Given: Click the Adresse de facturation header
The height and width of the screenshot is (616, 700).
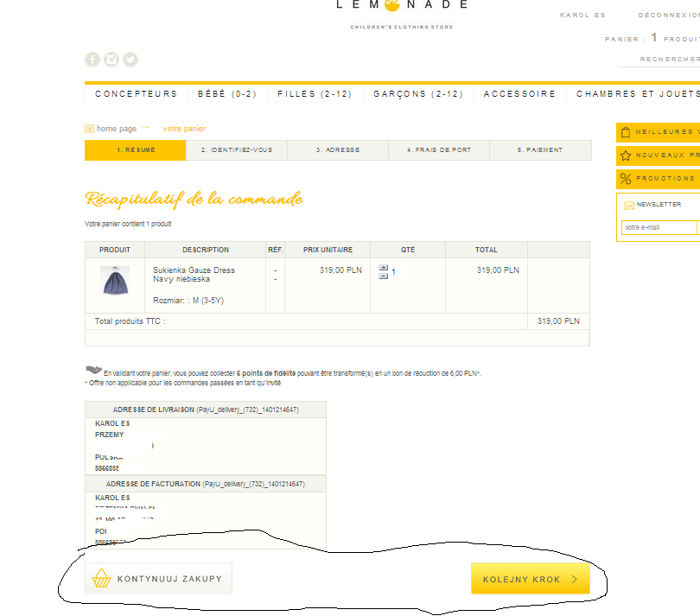Looking at the screenshot, I should click(x=206, y=484).
